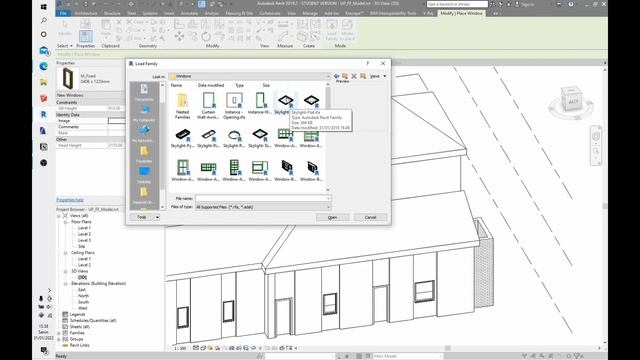Open Microsoft Edge from taskbar
The image size is (640, 360).
pos(44,66)
